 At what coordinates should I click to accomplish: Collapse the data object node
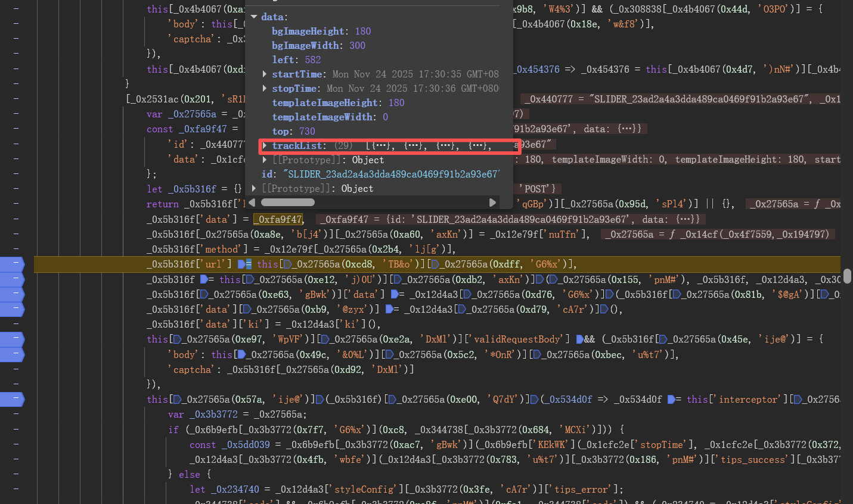pos(255,17)
